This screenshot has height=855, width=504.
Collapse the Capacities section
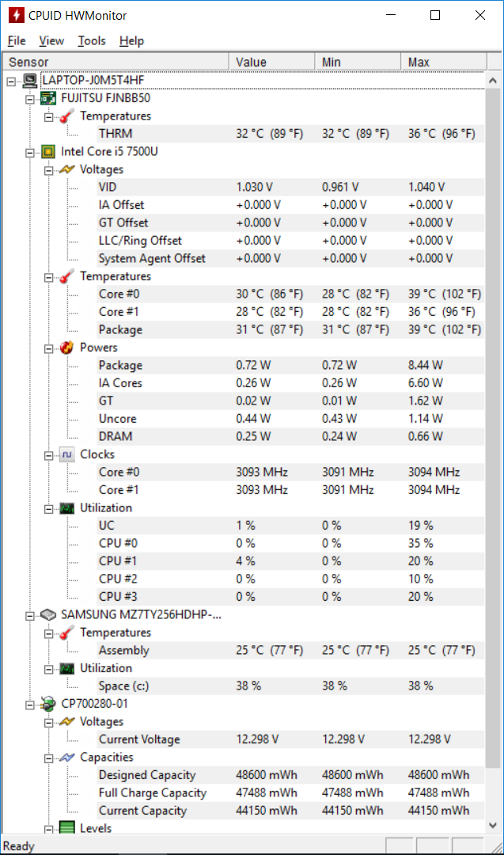pos(48,758)
